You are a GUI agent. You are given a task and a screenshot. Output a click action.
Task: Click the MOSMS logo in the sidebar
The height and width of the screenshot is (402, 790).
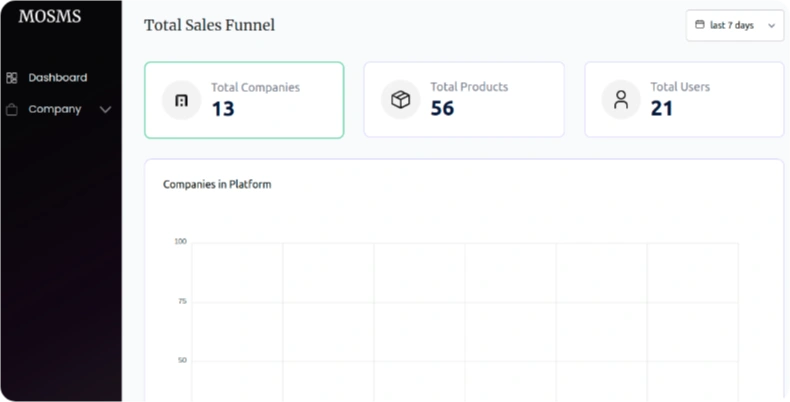click(x=50, y=16)
